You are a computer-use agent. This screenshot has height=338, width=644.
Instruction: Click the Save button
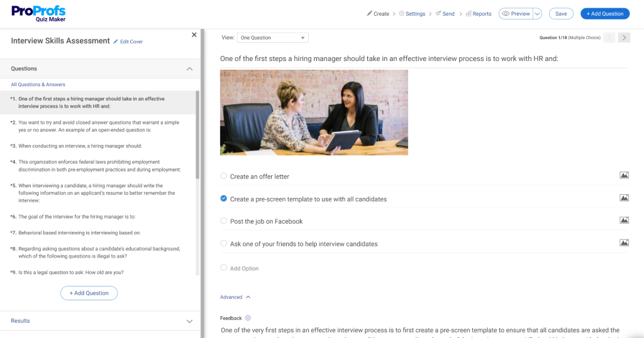tap(560, 14)
